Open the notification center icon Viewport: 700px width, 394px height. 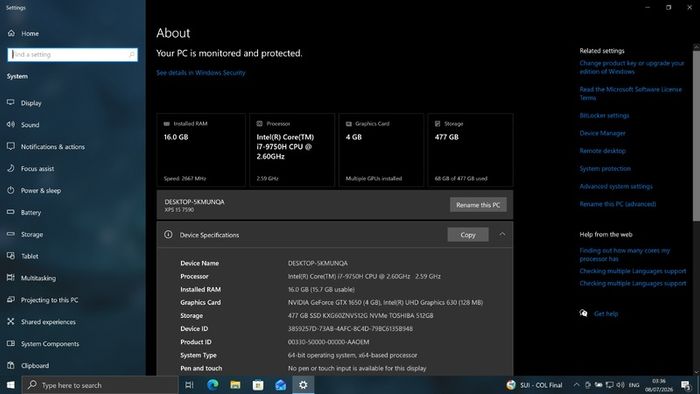point(686,385)
